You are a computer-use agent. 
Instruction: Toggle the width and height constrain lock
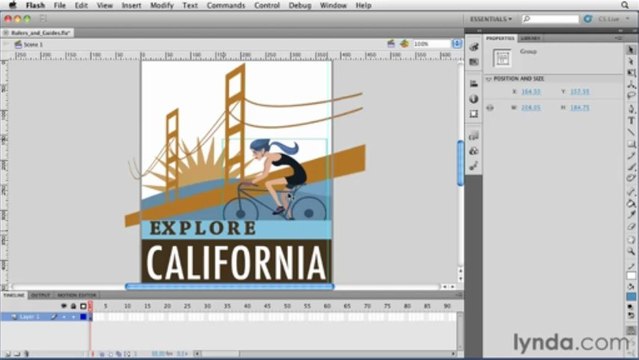(x=490, y=108)
